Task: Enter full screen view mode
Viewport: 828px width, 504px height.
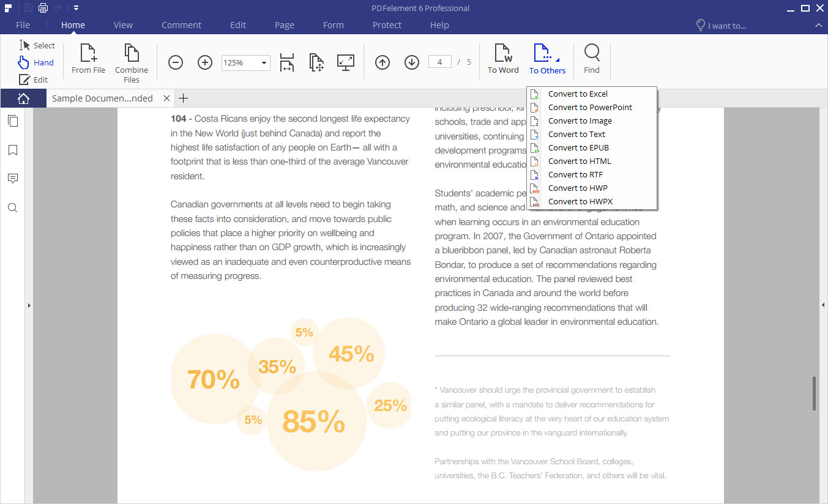Action: pos(346,62)
